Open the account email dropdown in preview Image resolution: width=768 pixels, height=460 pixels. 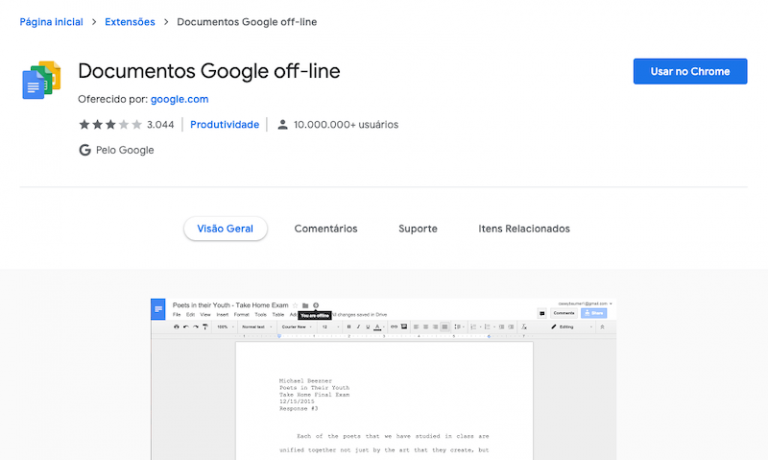pos(585,304)
